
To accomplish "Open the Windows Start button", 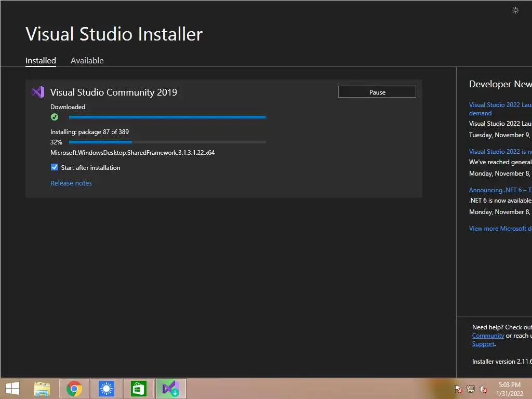I will (12, 389).
